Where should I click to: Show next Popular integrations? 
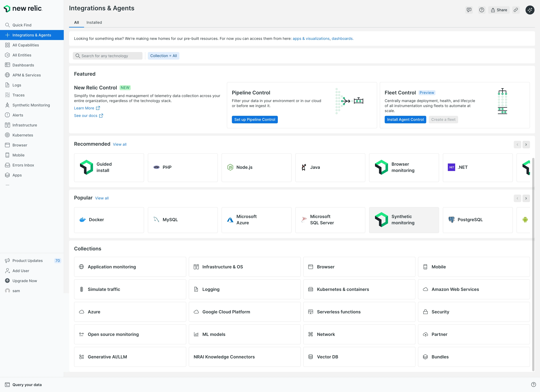[x=526, y=198]
